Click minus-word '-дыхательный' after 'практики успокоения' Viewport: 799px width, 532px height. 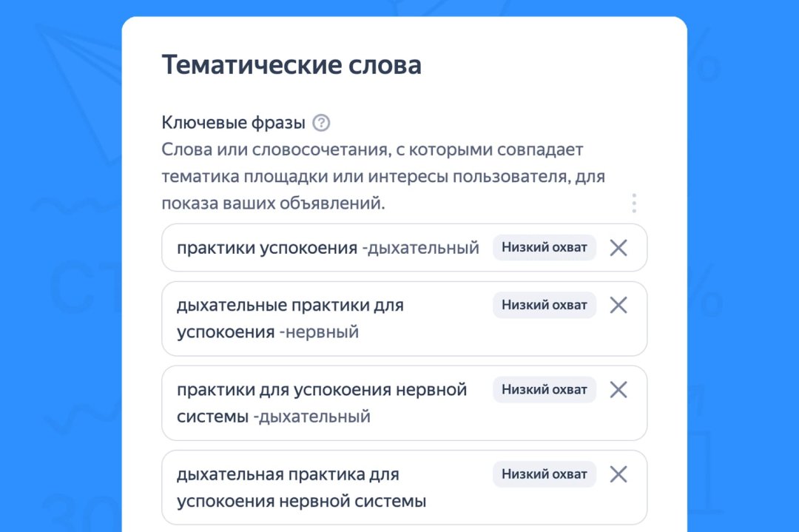[420, 248]
